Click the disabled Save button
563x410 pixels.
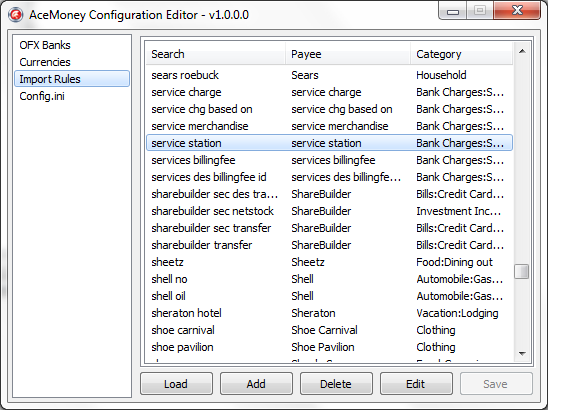pos(495,384)
